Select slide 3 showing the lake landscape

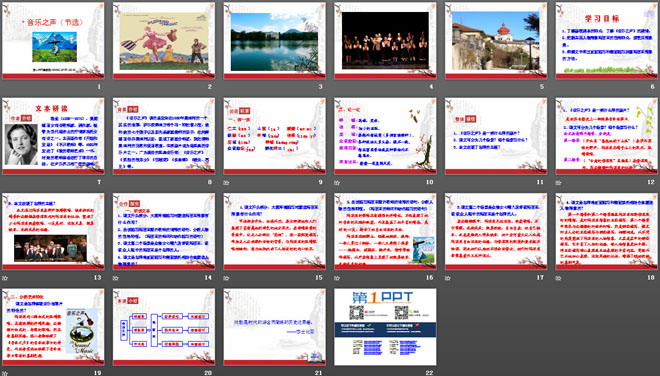pos(274,41)
